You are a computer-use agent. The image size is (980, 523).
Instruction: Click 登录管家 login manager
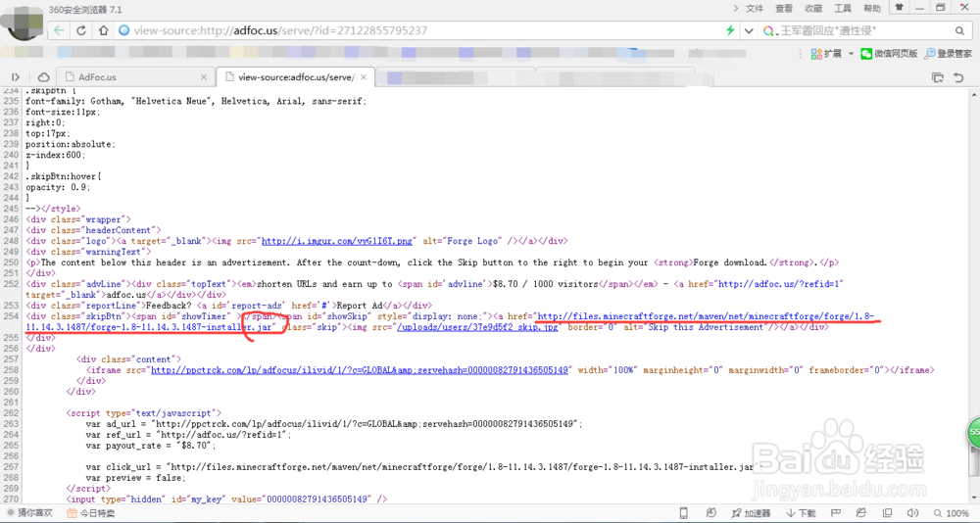click(x=949, y=54)
